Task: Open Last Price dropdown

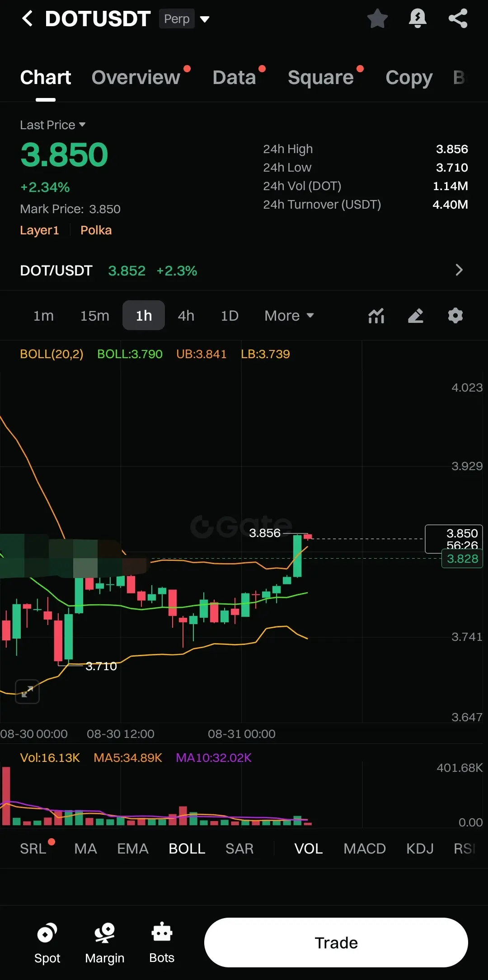Action: [x=52, y=125]
